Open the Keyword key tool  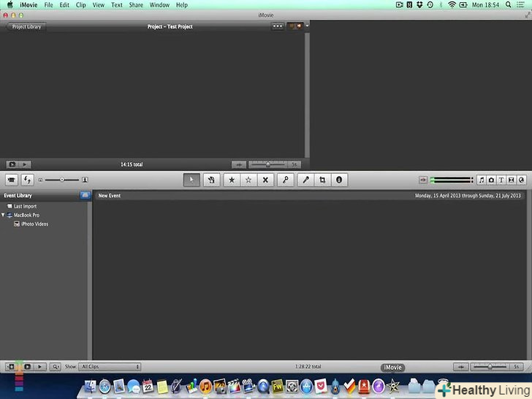point(286,180)
